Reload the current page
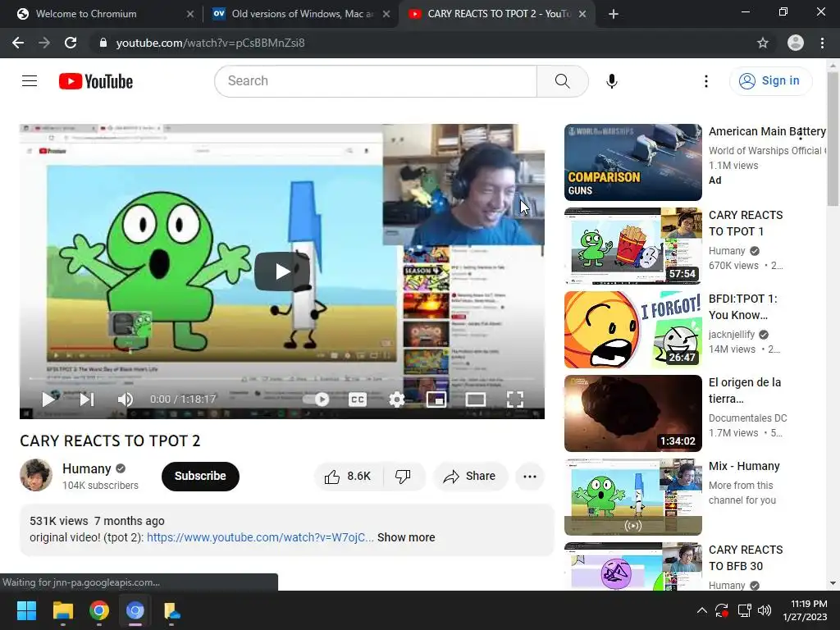The height and width of the screenshot is (630, 840). [x=71, y=43]
